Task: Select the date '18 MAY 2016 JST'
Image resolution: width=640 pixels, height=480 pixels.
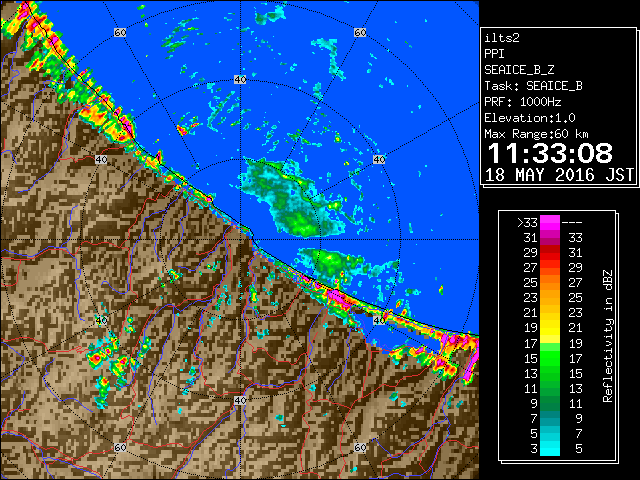Action: [559, 175]
